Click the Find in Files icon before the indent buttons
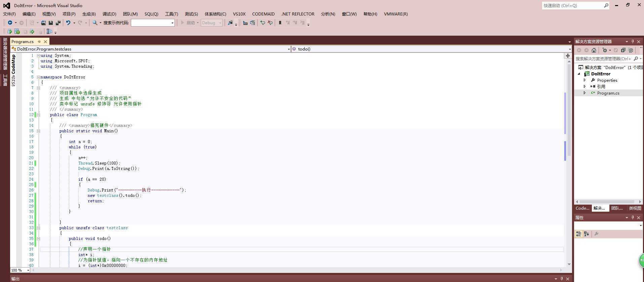This screenshot has height=282, width=644. (x=230, y=23)
